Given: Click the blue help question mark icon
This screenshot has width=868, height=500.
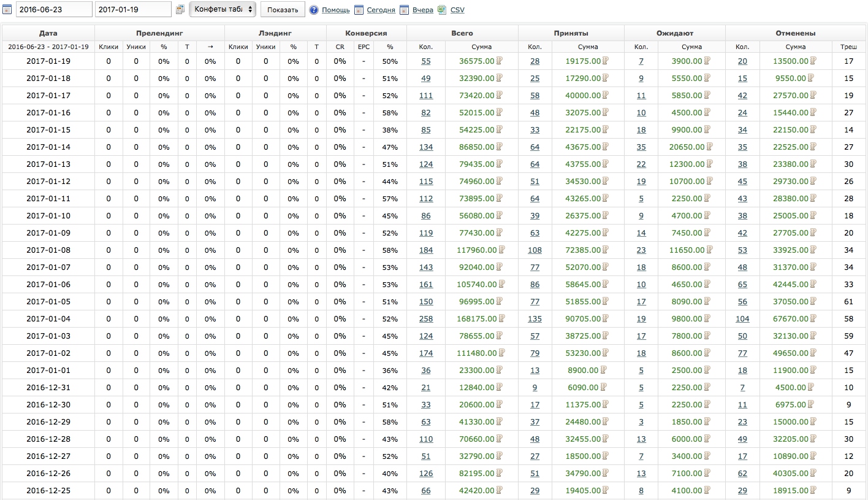Looking at the screenshot, I should coord(314,10).
